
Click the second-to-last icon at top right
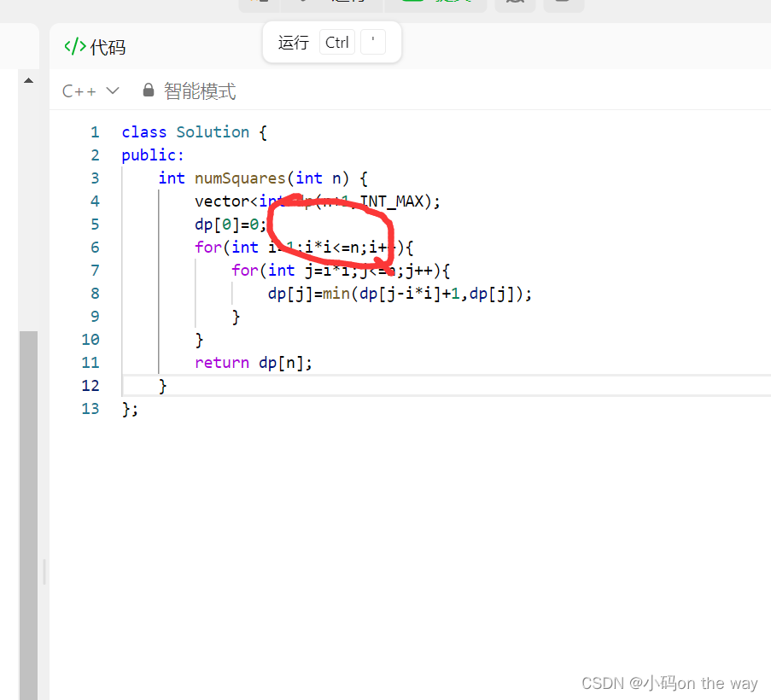click(x=516, y=5)
